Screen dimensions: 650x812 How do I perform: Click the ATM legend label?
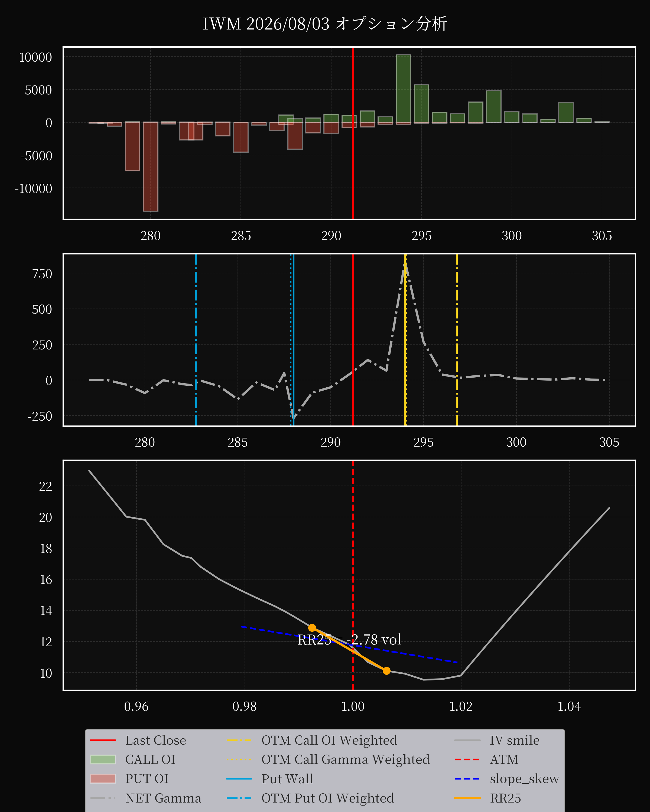pos(504,760)
